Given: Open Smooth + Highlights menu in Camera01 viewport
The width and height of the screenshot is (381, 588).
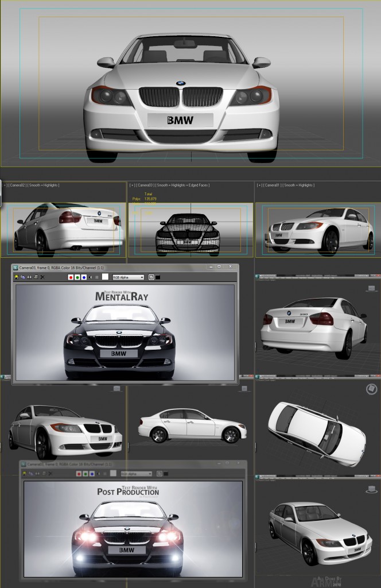Looking at the screenshot, I should click(298, 185).
